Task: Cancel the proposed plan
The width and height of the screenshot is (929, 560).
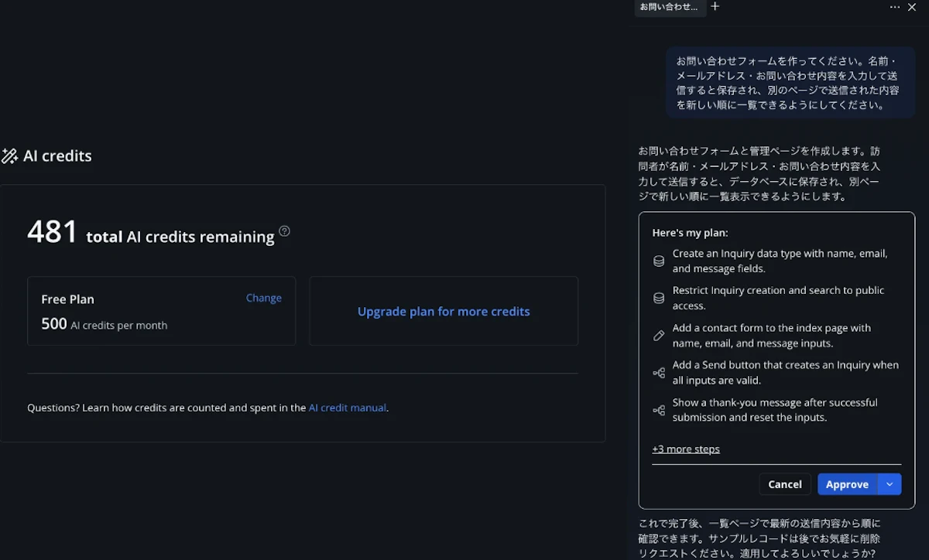Action: pyautogui.click(x=785, y=484)
